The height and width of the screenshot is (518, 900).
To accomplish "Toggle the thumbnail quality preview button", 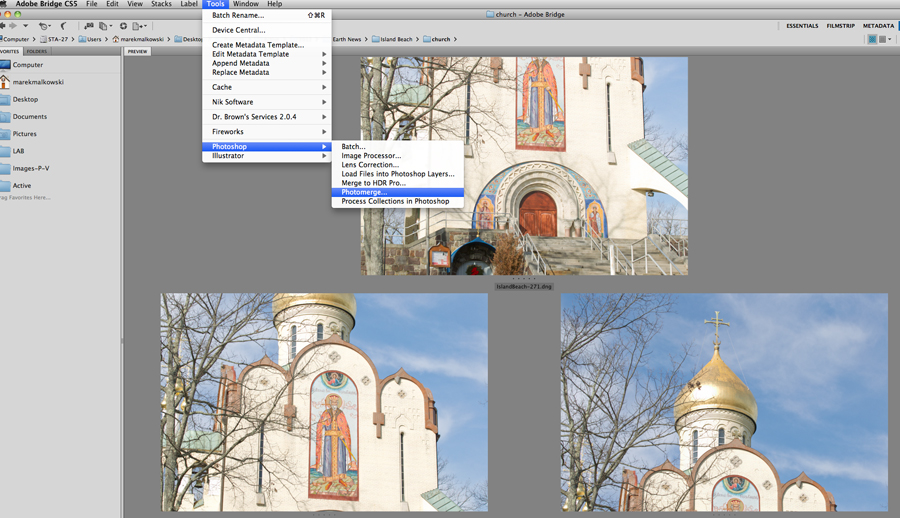I will click(873, 39).
